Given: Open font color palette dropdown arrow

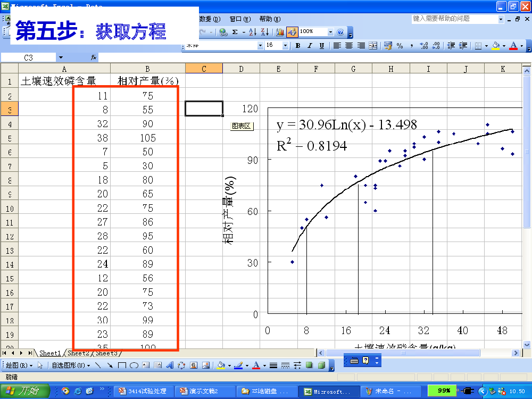Looking at the screenshot, I should click(x=522, y=45).
